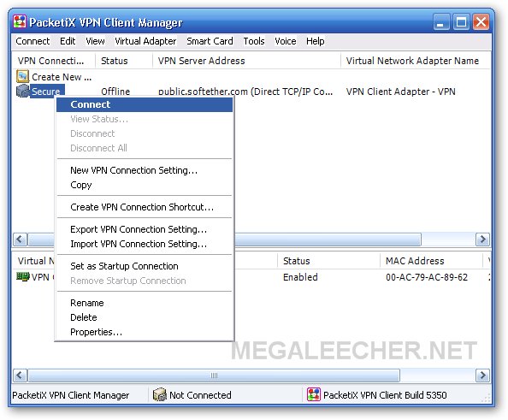
Task: Click the VPN Server Address column header
Action: [246, 61]
